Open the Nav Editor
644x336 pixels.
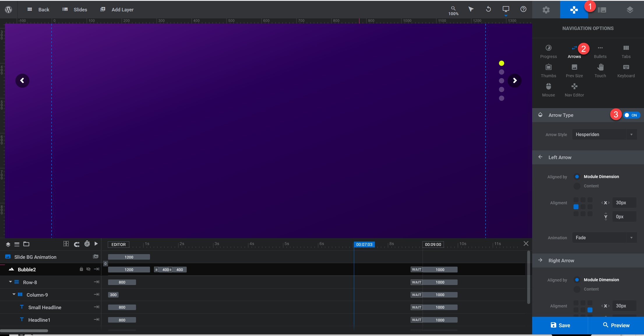574,90
